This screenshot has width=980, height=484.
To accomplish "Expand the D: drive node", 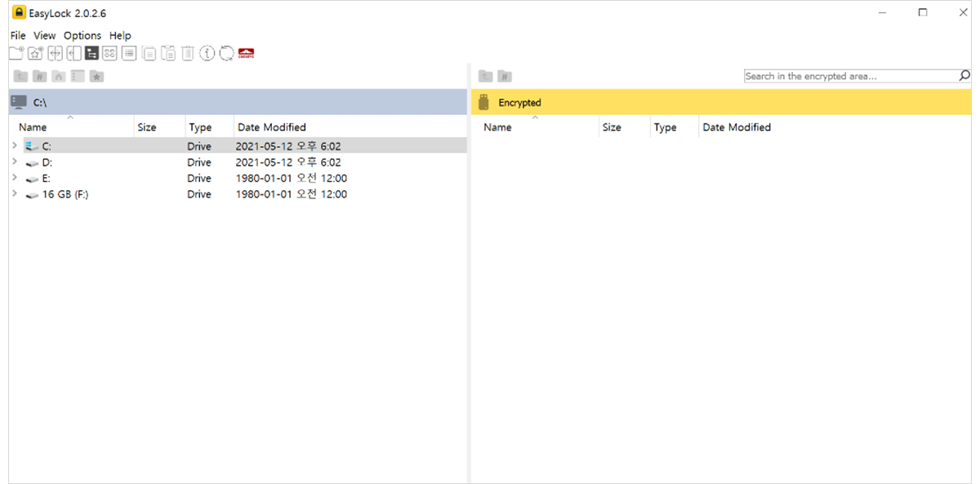I will tap(15, 162).
